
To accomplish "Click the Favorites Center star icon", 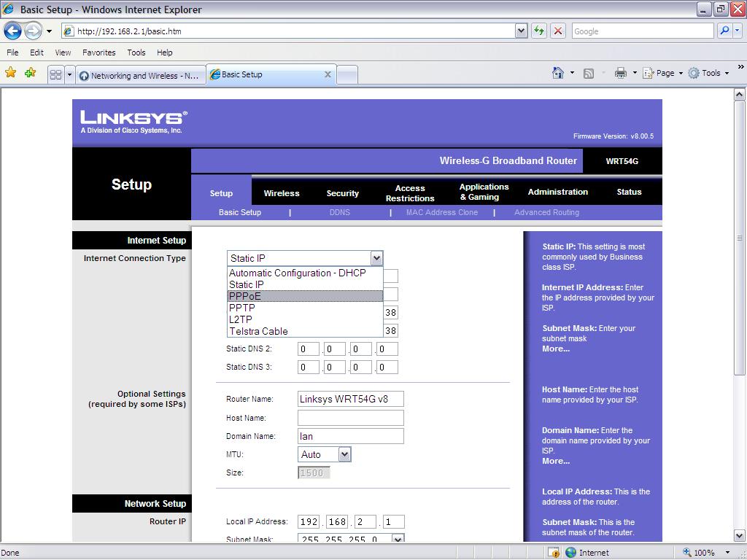I will [10, 73].
